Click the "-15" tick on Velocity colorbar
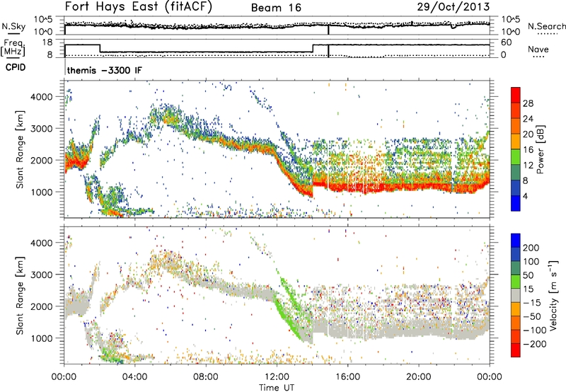This screenshot has height=392, width=566. 532,303
